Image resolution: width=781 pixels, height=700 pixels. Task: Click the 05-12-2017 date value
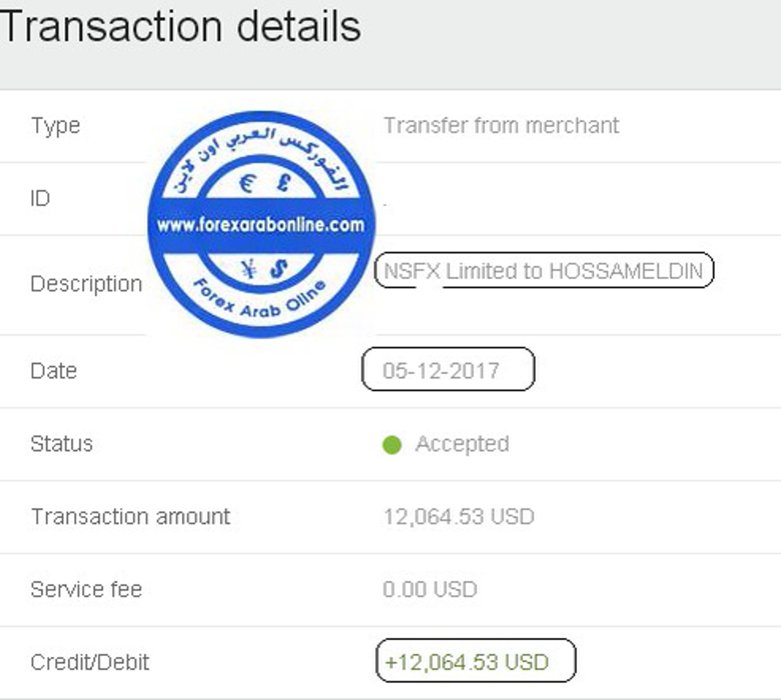[x=441, y=371]
